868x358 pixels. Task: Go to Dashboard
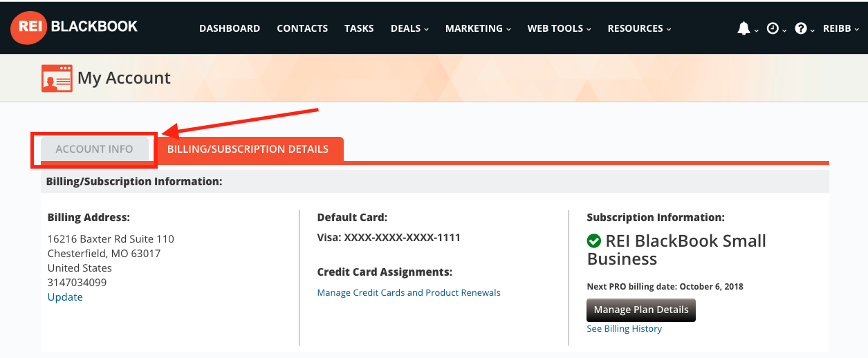click(230, 28)
